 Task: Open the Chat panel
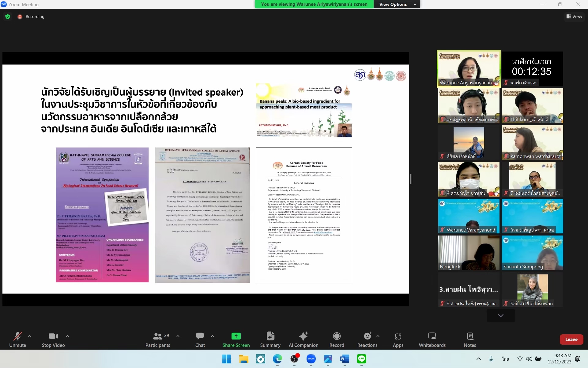click(x=200, y=339)
